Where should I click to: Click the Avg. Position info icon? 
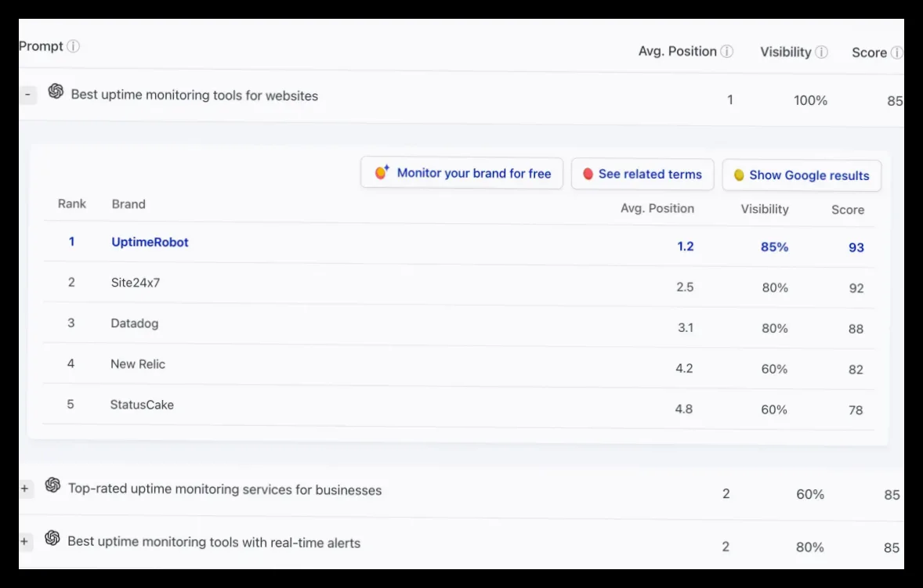coord(727,51)
